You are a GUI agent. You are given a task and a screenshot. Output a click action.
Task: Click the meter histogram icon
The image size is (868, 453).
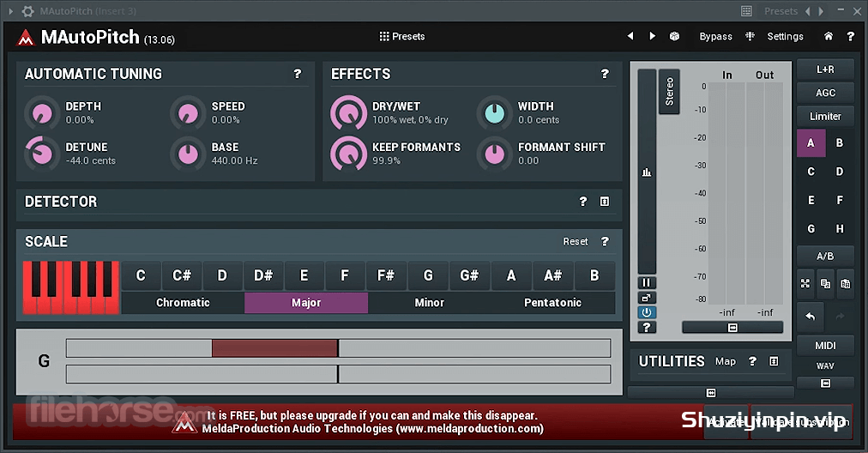point(647,172)
